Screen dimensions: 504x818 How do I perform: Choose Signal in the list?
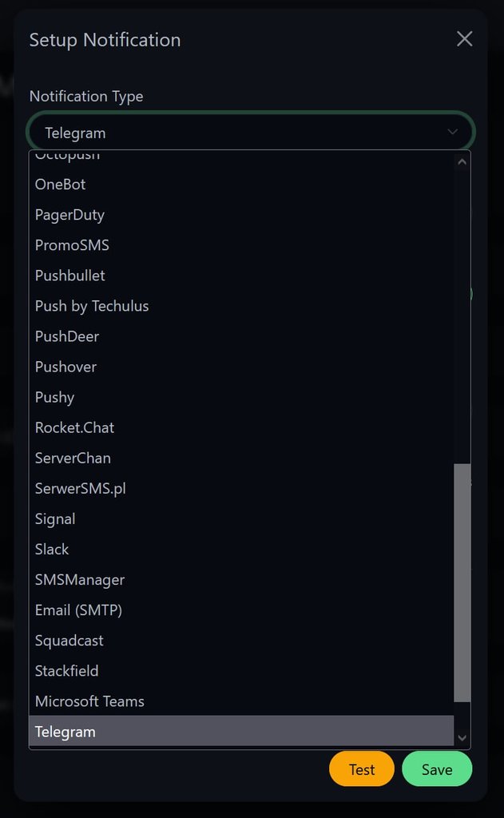pos(241,518)
